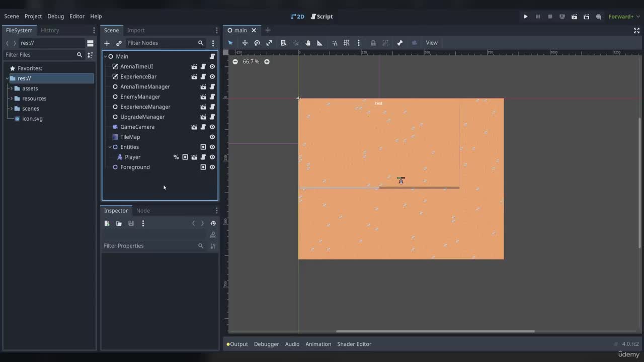Run the current scene clapperboard icon
This screenshot has height=362, width=644.
574,17
